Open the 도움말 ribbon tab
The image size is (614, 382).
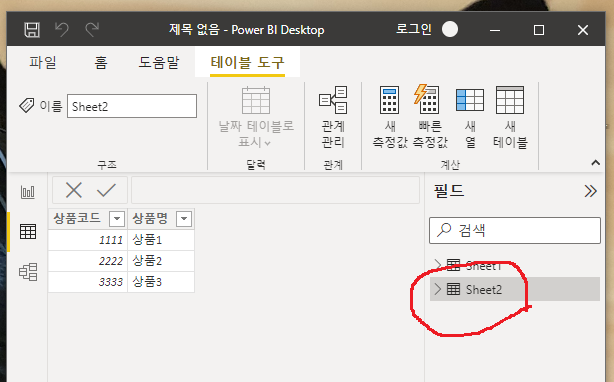click(x=159, y=62)
